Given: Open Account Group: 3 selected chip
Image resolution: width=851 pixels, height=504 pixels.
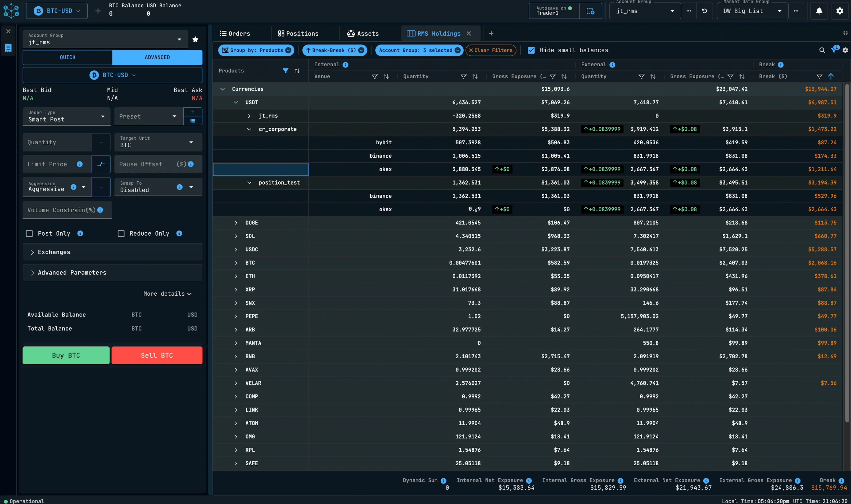Looking at the screenshot, I should [419, 50].
